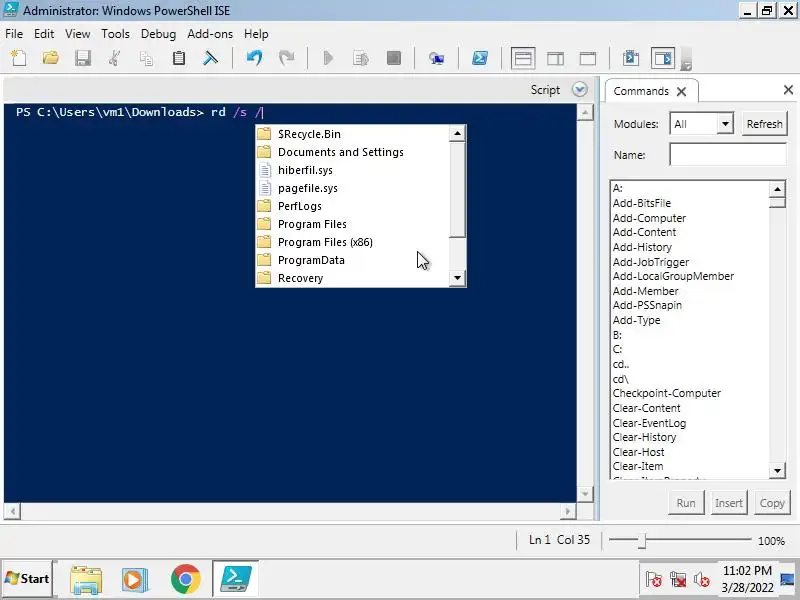The image size is (800, 600).
Task: Click completion list scroll down arrow
Action: click(457, 278)
